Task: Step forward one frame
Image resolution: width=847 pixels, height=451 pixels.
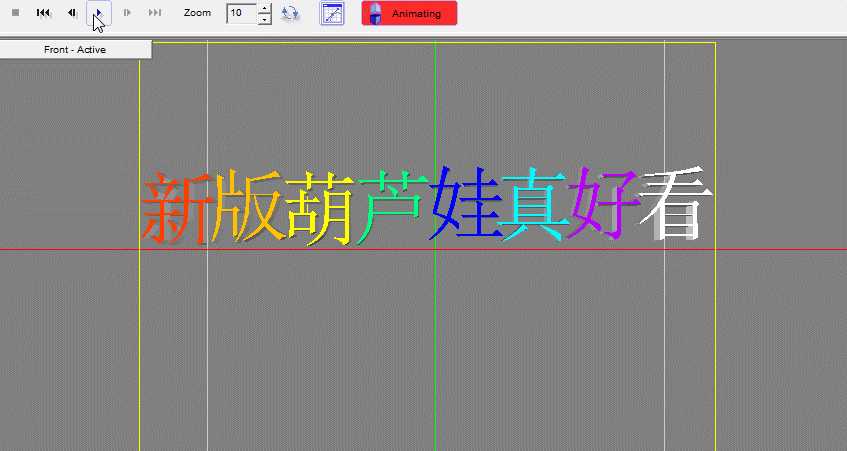Action: click(127, 12)
